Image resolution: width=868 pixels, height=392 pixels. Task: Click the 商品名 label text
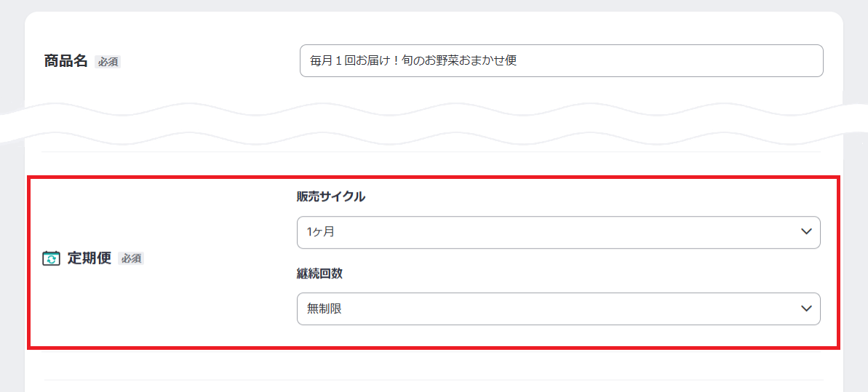[x=66, y=62]
